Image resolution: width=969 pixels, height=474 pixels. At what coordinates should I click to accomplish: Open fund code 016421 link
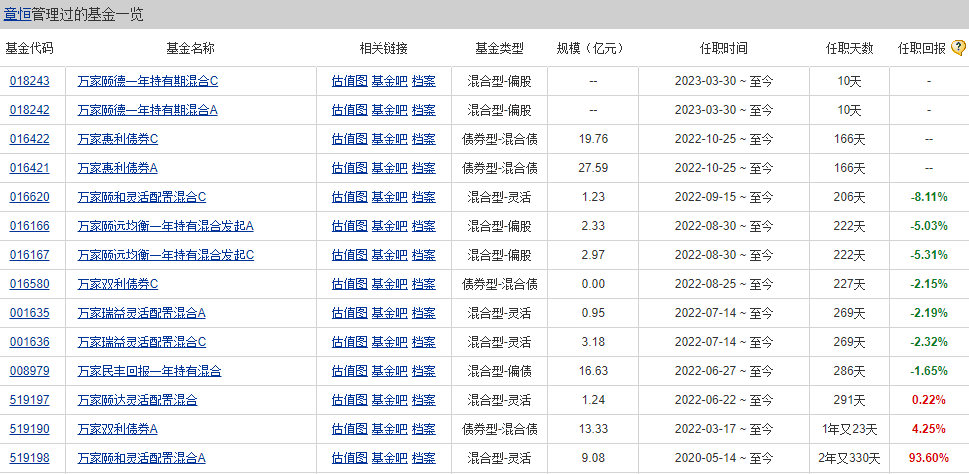[30, 168]
